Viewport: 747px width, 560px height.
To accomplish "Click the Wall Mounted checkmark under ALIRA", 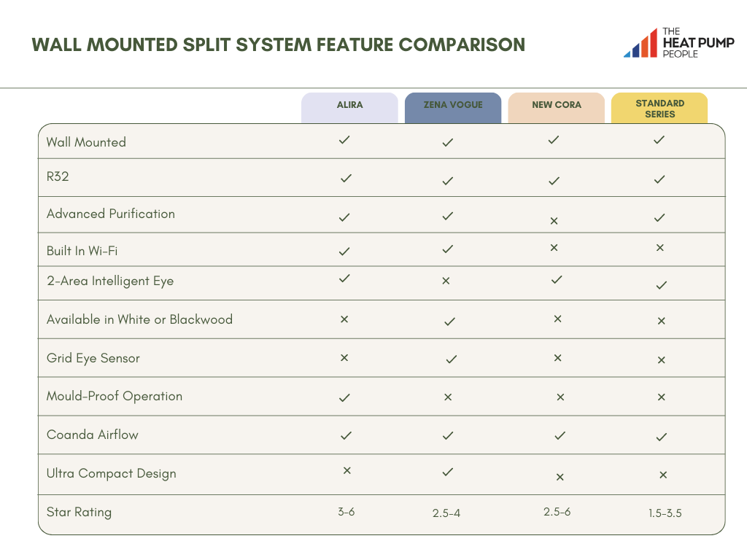I will click(x=344, y=141).
